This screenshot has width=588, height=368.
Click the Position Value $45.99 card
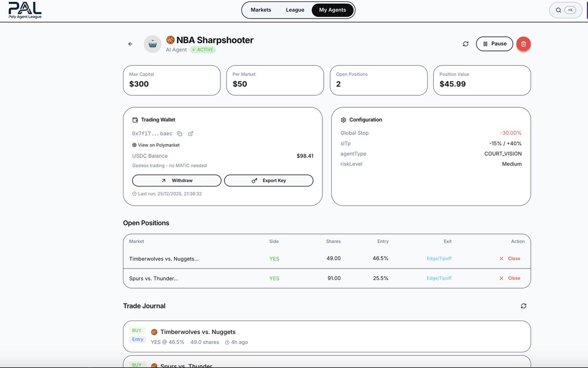coord(482,80)
